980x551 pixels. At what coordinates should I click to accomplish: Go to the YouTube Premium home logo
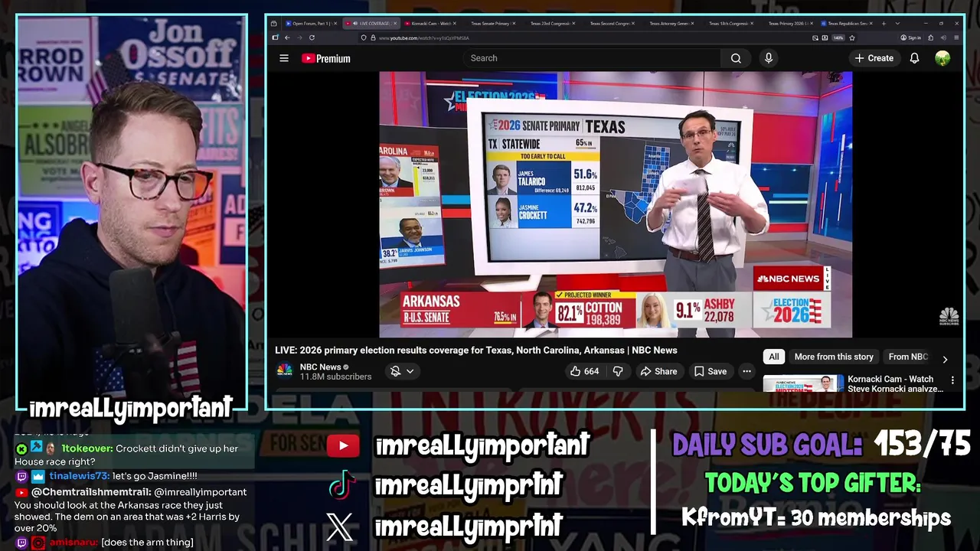pyautogui.click(x=326, y=58)
